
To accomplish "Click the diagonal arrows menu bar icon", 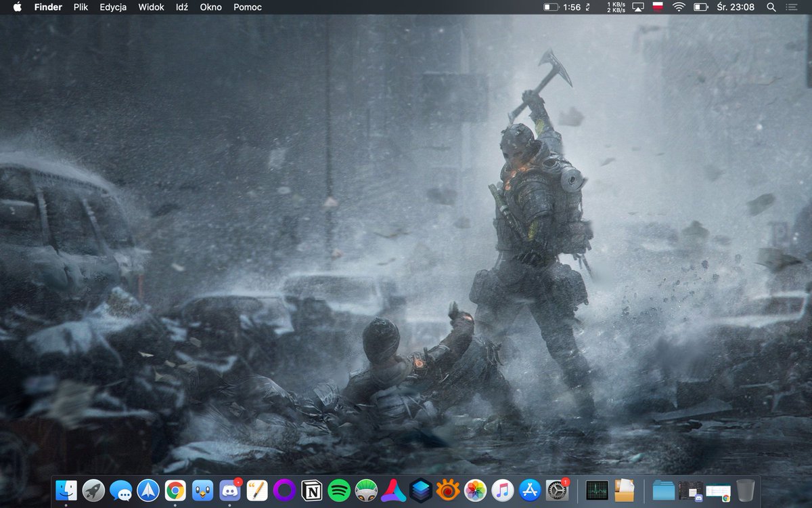I will point(587,7).
